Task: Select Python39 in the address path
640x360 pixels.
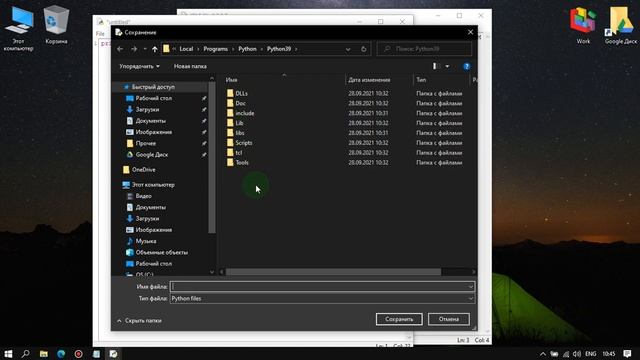Action: (279, 49)
